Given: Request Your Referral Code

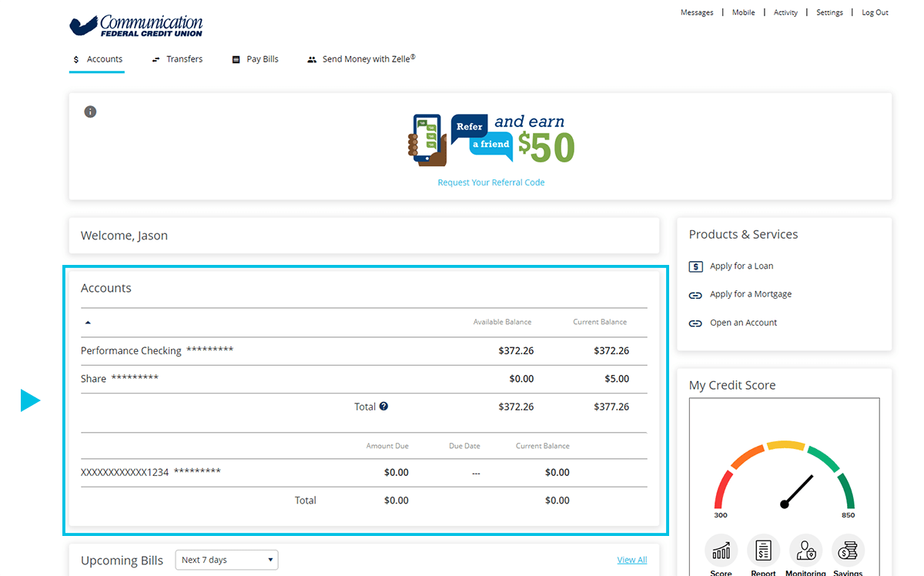Looking at the screenshot, I should pos(490,182).
